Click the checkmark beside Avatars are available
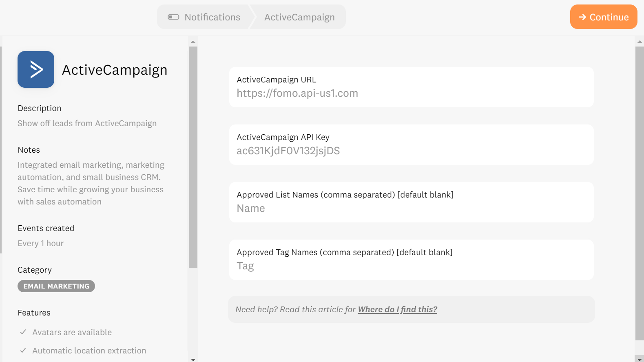The image size is (644, 362). [x=23, y=332]
